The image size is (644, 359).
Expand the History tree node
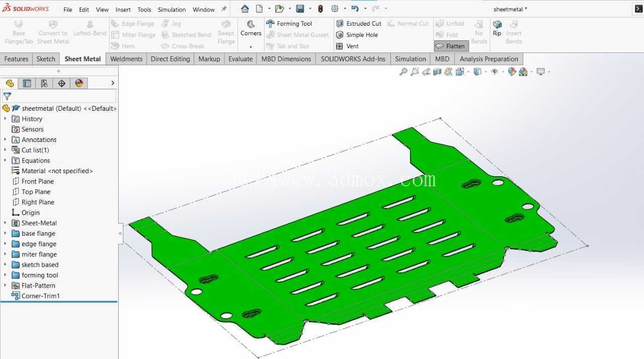click(5, 119)
